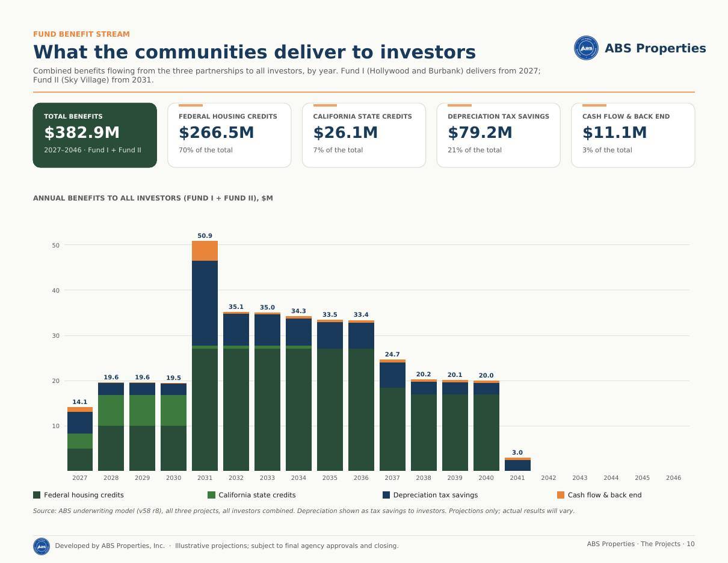Select the Depreciation tax savings legend swatch
The image size is (728, 563).
[386, 495]
